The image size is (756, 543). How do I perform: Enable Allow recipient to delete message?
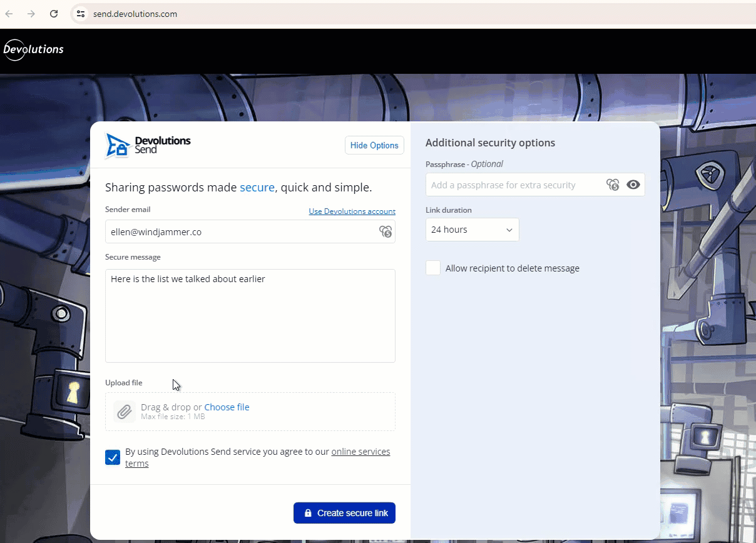433,268
